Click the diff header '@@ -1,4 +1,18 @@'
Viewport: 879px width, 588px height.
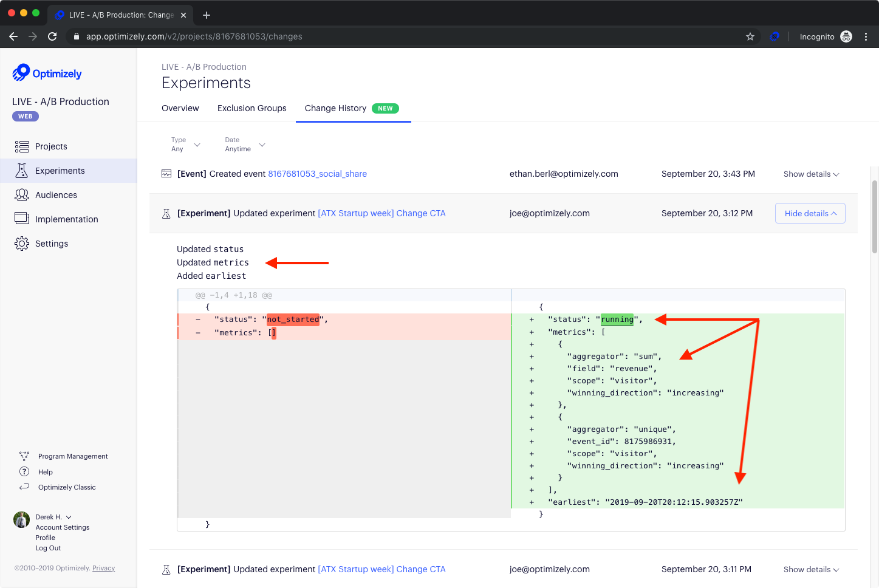coord(233,295)
